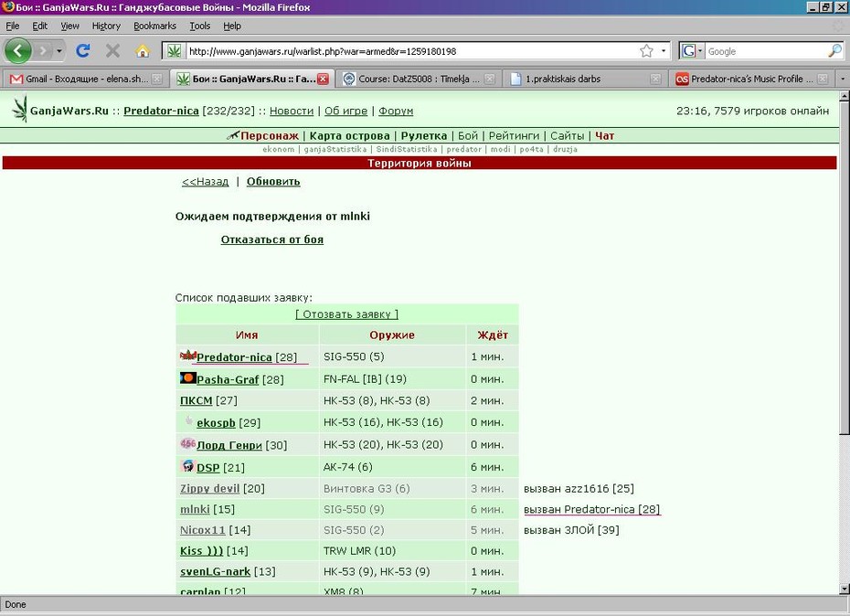850x616 pixels.
Task: Switch to Predator-nica's Music Profile tab
Action: (x=750, y=79)
